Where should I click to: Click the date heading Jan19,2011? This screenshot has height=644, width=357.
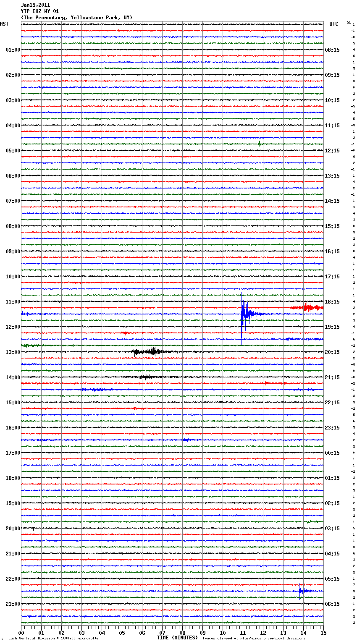pyautogui.click(x=35, y=5)
